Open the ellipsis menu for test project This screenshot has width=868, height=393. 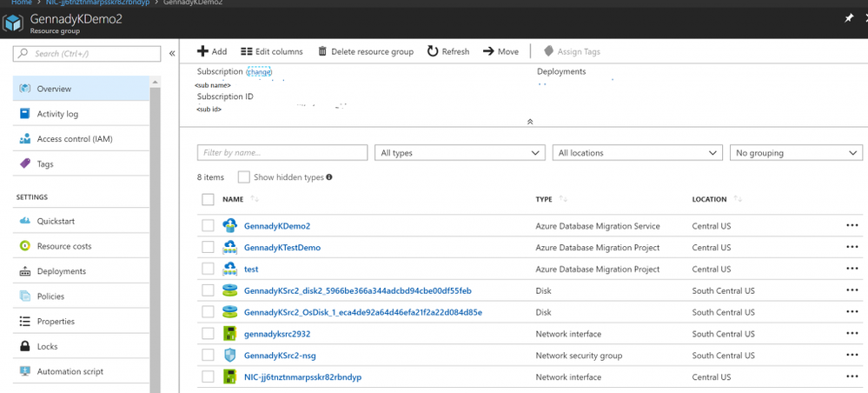(851, 269)
